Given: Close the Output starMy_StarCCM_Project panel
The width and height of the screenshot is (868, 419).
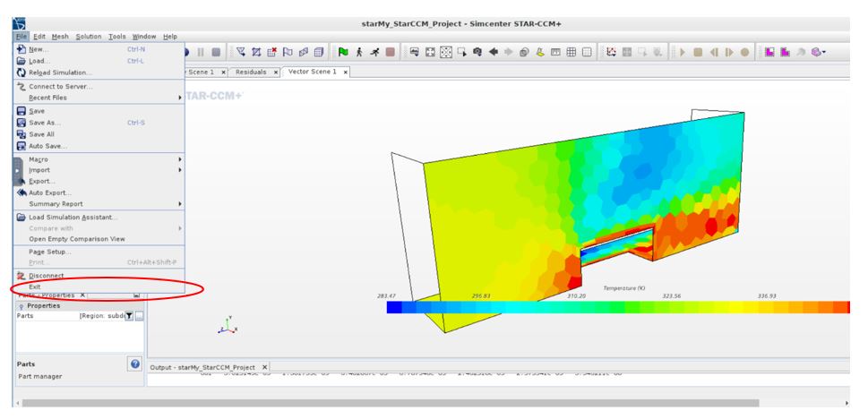Looking at the screenshot, I should (264, 367).
